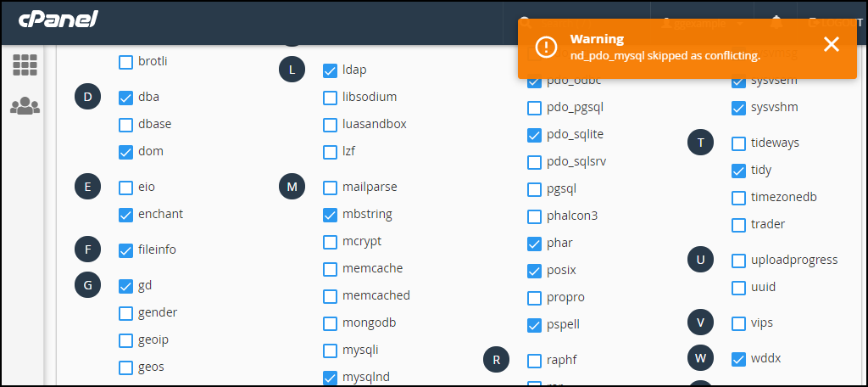The height and width of the screenshot is (387, 868).
Task: Click the letter W section badge
Action: pos(701,358)
